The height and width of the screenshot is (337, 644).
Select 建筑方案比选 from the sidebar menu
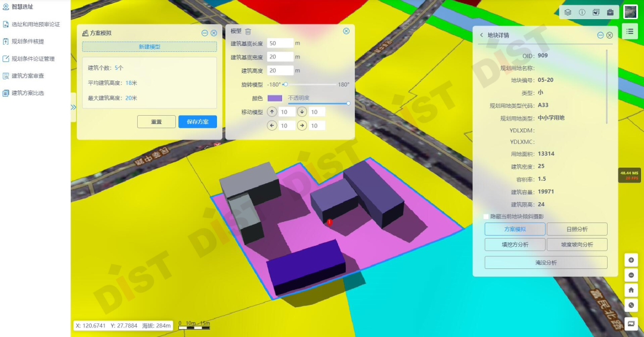coord(27,93)
